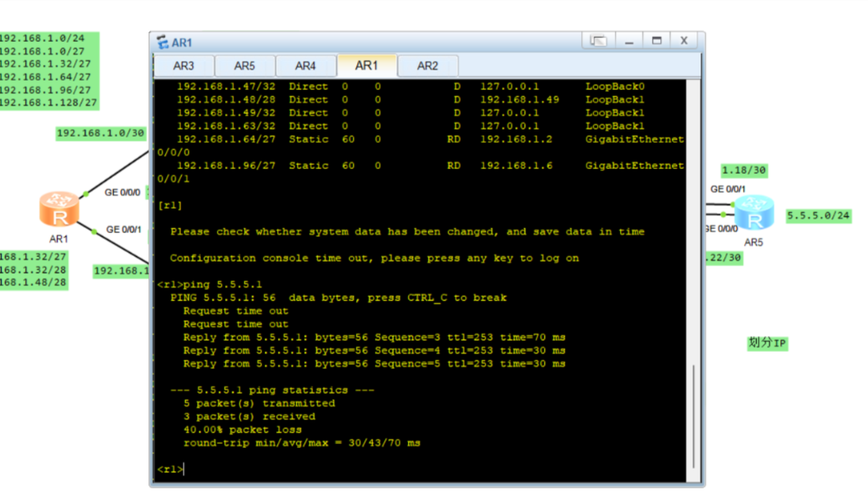The image size is (868, 501).
Task: Select the 192.168.1.128/27 subnet line
Action: coord(48,103)
